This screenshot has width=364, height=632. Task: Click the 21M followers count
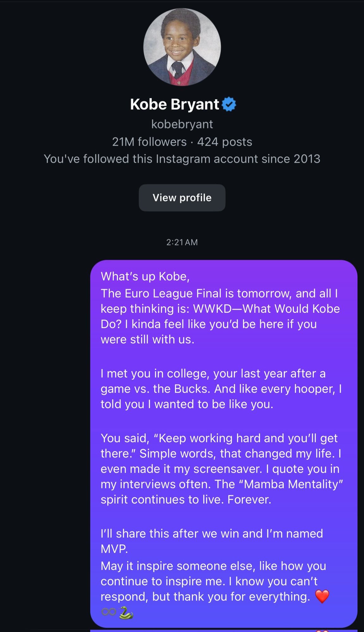point(149,142)
